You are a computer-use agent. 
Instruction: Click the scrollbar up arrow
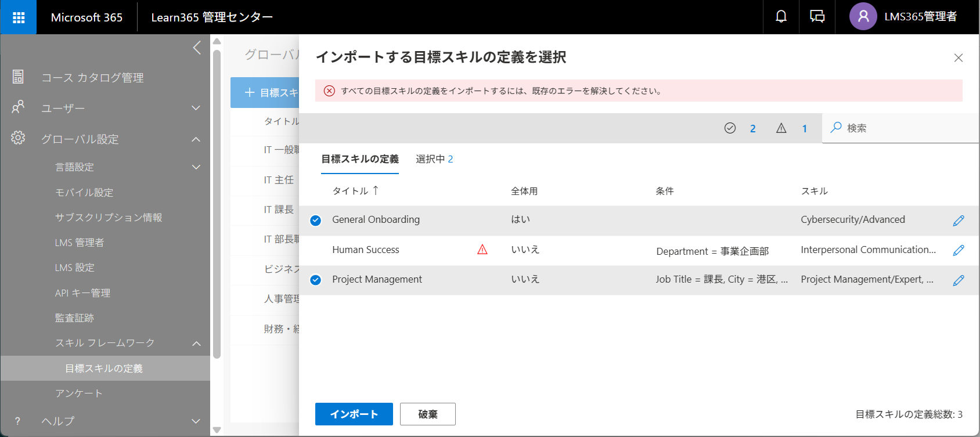[x=217, y=41]
